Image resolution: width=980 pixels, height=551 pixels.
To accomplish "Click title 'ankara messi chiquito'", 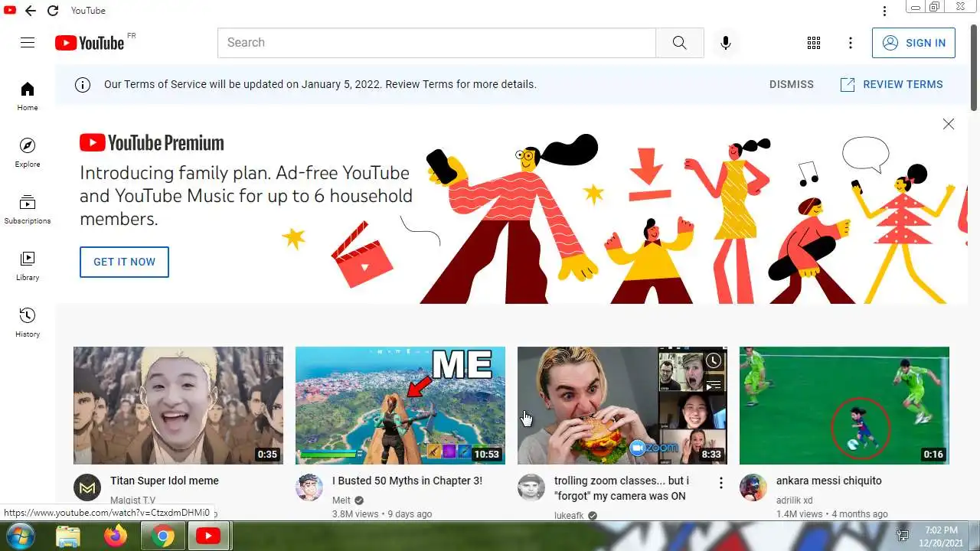I will [x=829, y=481].
